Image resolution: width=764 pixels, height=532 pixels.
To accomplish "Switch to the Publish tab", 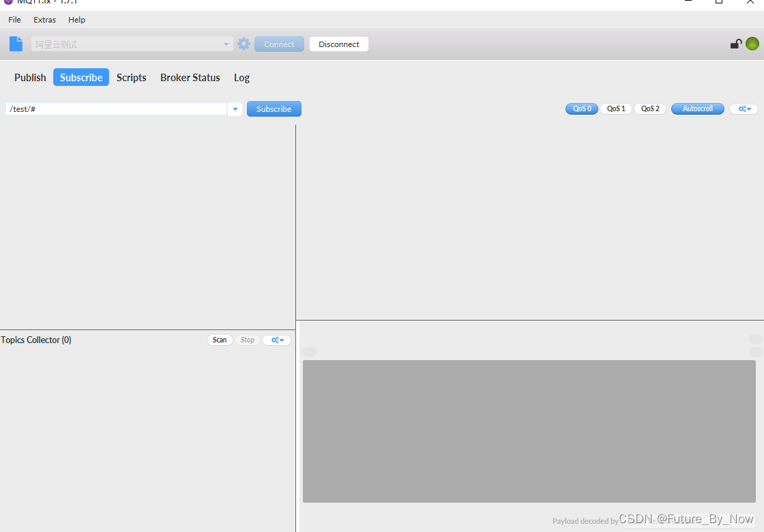I will coord(30,78).
